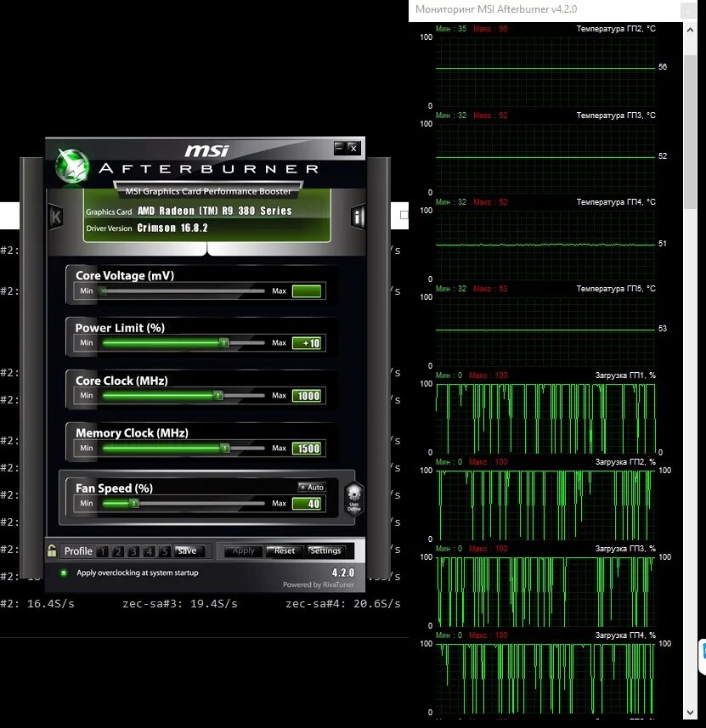706x728 pixels.
Task: Click the MSI Afterburner dragon logo
Action: coord(72,166)
